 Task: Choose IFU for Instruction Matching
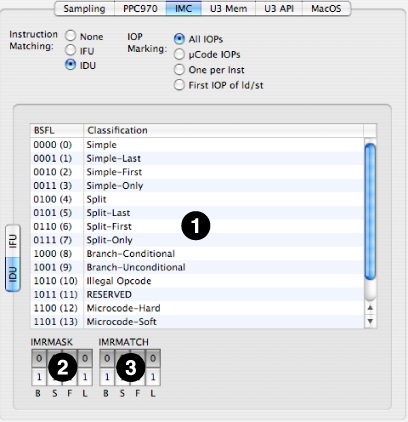pyautogui.click(x=70, y=50)
